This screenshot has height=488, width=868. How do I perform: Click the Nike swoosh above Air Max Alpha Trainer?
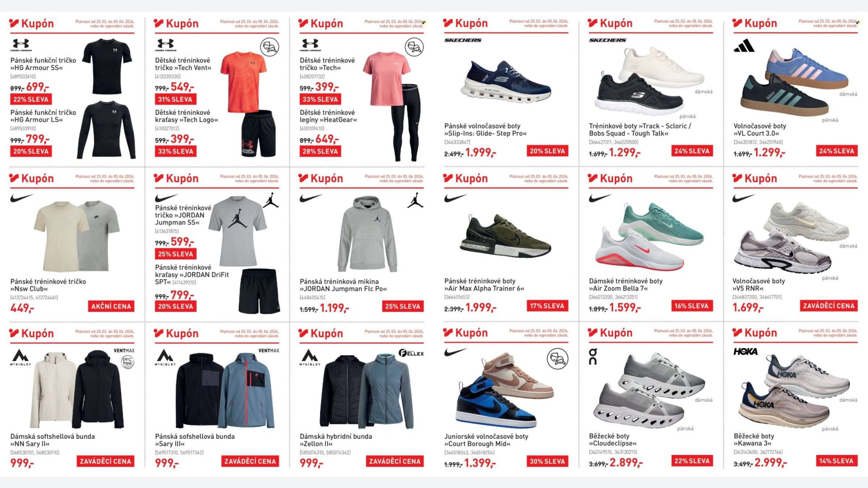point(456,198)
